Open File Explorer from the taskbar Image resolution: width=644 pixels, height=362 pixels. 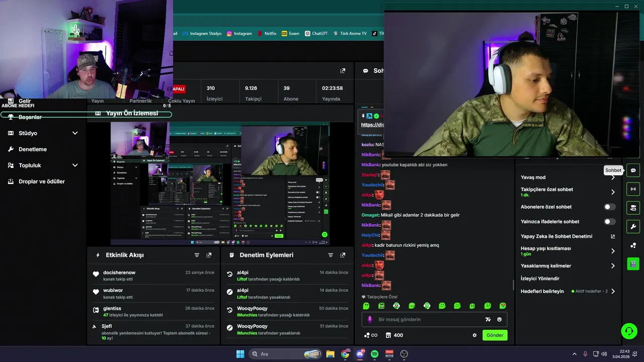(x=330, y=354)
